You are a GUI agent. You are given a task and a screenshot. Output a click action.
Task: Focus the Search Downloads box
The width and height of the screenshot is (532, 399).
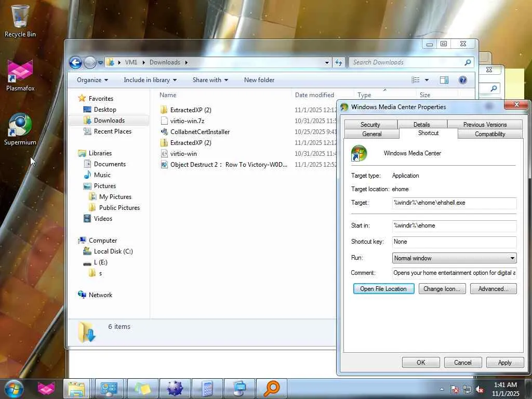(407, 62)
